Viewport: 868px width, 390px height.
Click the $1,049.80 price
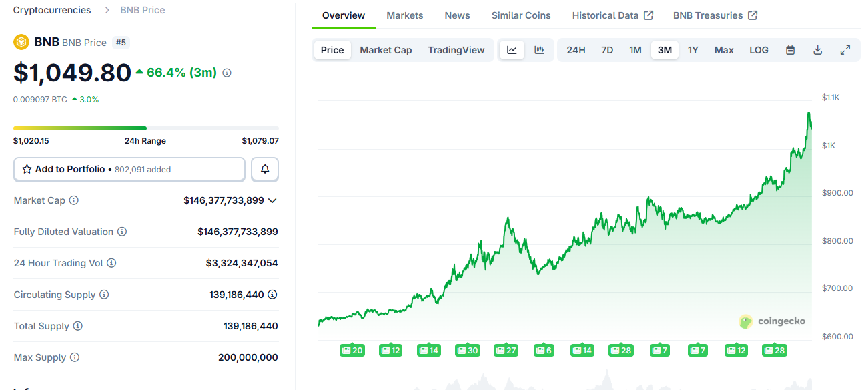tap(73, 73)
